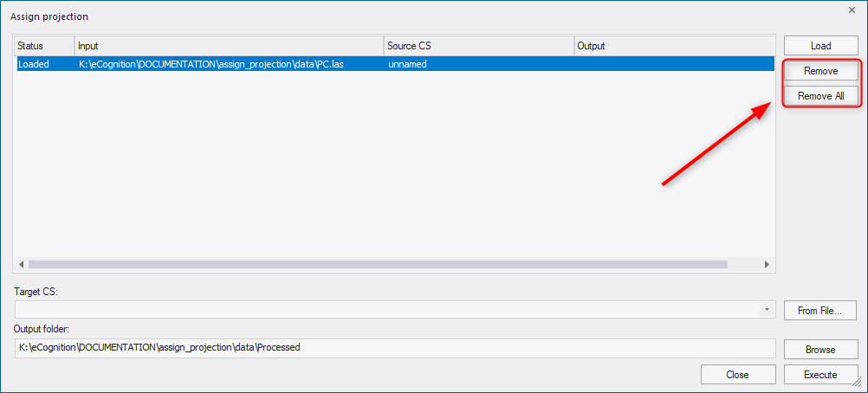Viewport: 868px width, 393px height.
Task: Click the horizontal scrollbar thumb
Action: click(x=378, y=264)
